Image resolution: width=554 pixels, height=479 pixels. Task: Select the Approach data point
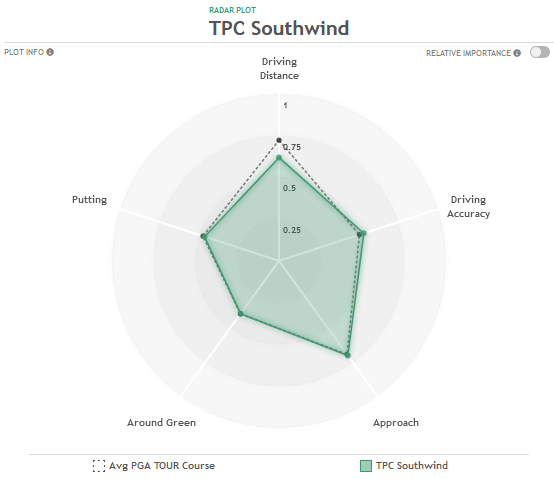click(x=348, y=355)
